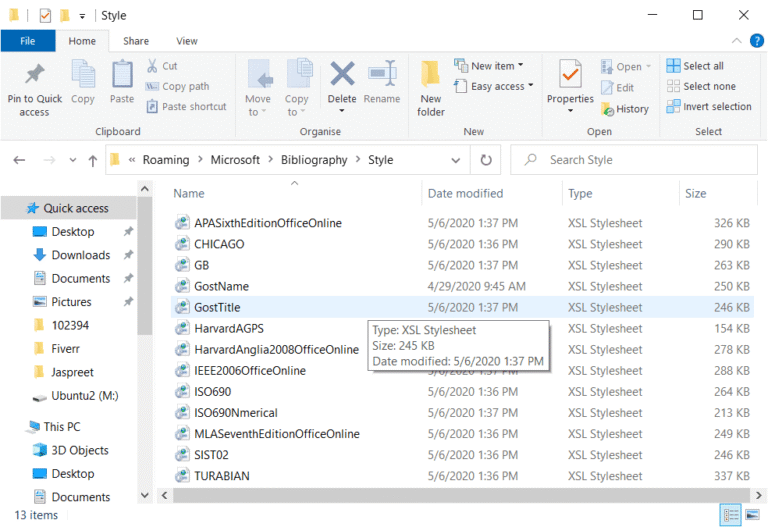This screenshot has height=527, width=768.
Task: Switch to the View tab
Action: (x=187, y=41)
